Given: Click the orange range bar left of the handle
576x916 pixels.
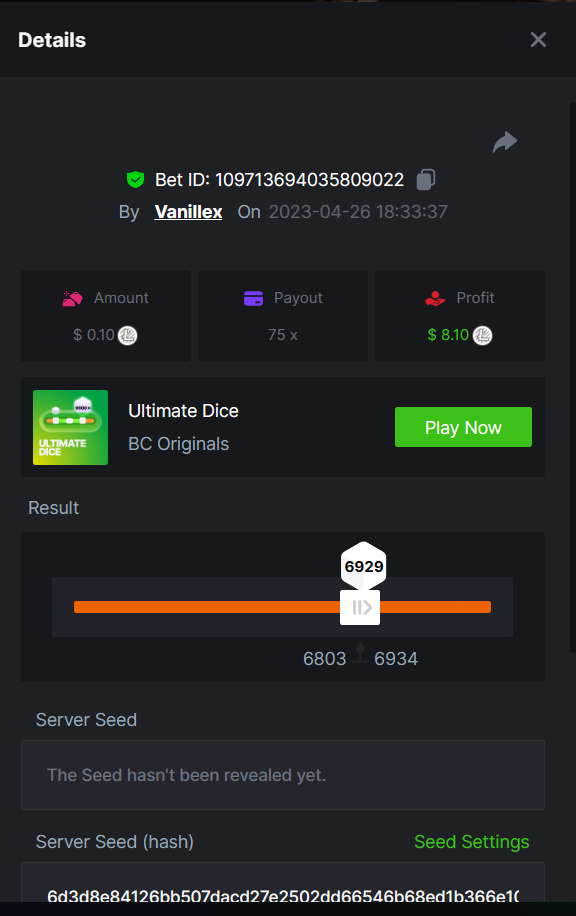Looking at the screenshot, I should (x=207, y=607).
